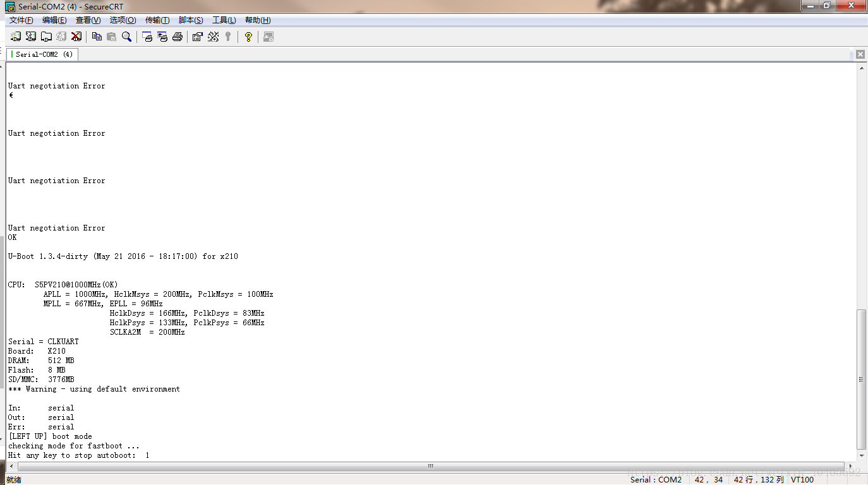The image size is (868, 485).
Task: Click the "就绪" status bar text
Action: pyautogui.click(x=13, y=480)
